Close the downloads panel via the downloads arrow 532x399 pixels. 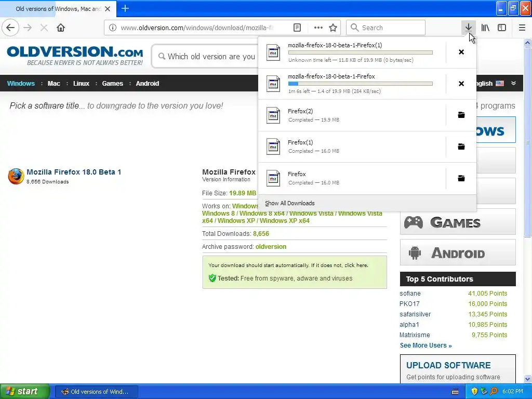point(468,28)
